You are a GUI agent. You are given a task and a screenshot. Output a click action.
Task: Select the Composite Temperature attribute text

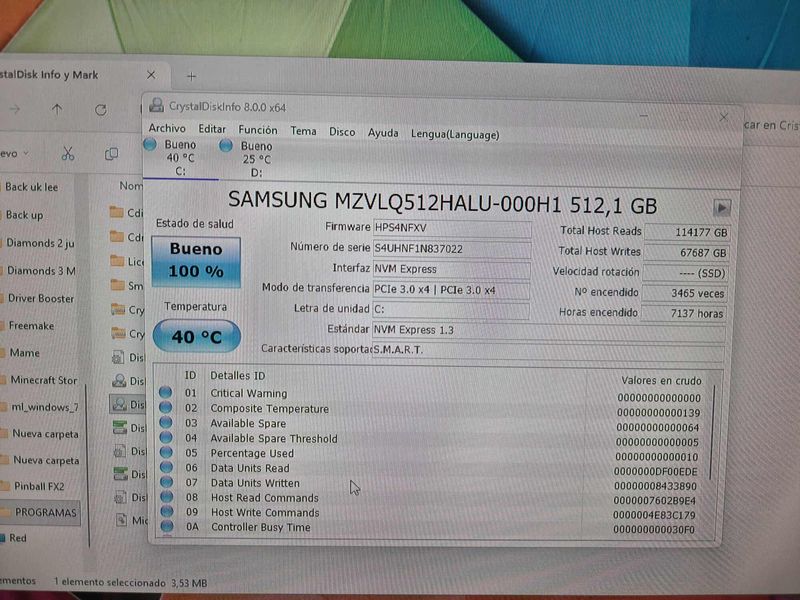270,409
